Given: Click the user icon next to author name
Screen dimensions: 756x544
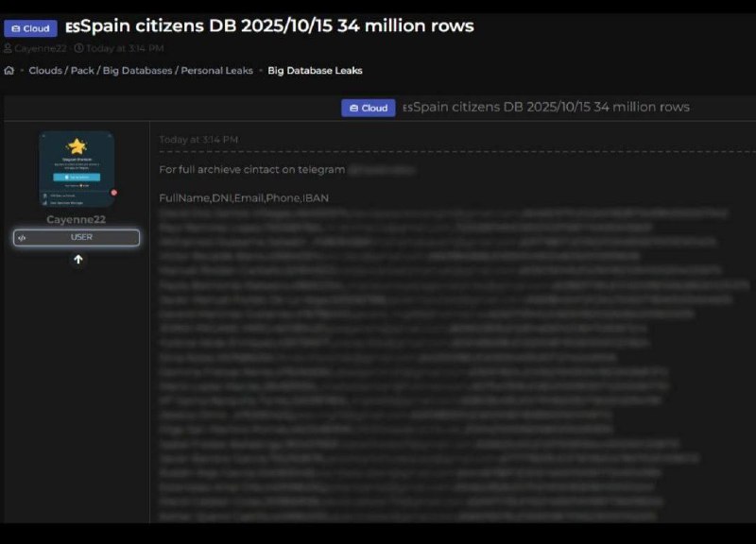Looking at the screenshot, I should pos(9,48).
